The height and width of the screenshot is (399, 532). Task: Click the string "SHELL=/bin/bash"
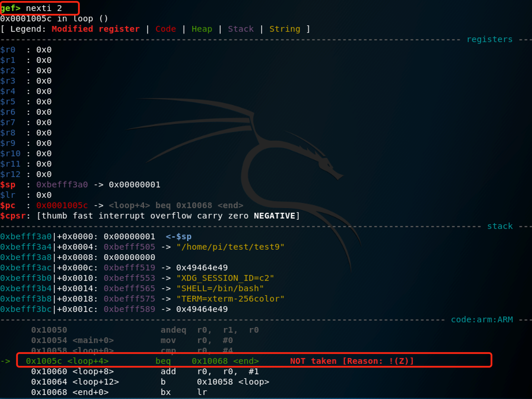[220, 288]
